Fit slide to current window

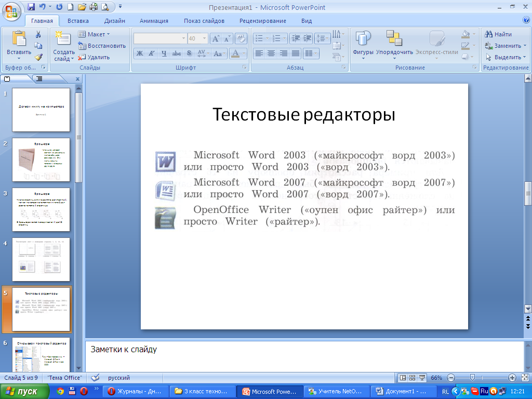[x=525, y=378]
